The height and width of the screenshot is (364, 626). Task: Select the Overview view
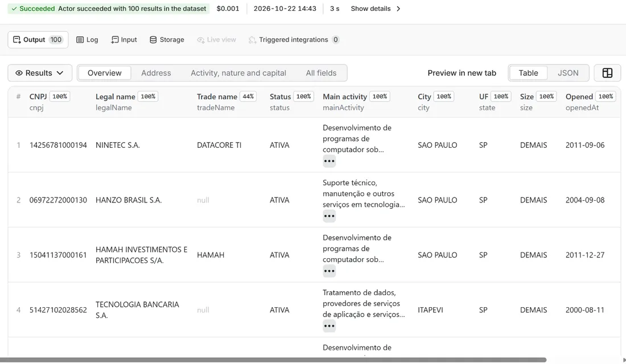[105, 73]
